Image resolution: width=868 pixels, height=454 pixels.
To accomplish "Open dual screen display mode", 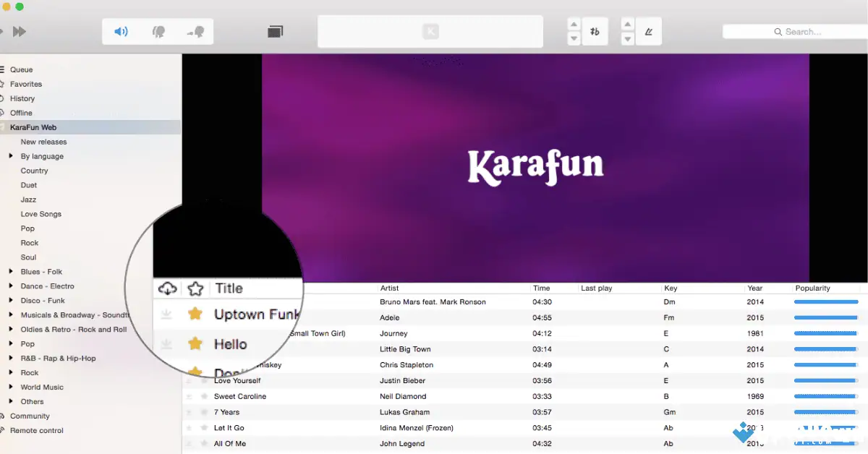I will (275, 31).
